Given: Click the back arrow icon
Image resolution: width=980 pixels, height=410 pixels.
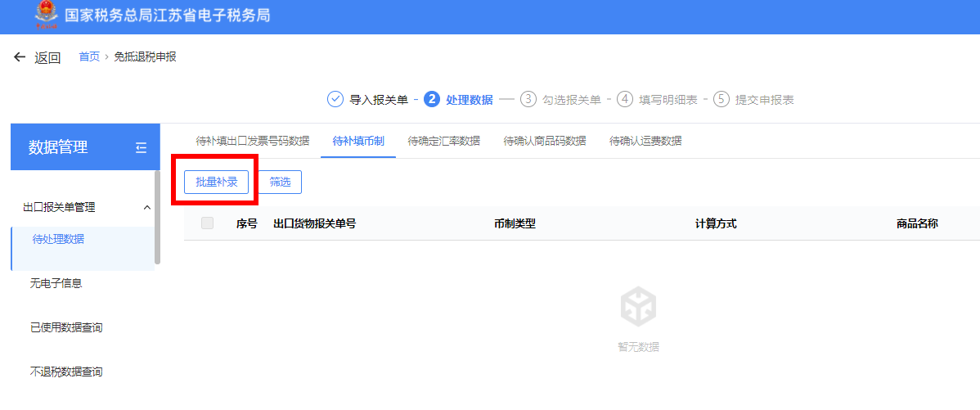Looking at the screenshot, I should 20,57.
